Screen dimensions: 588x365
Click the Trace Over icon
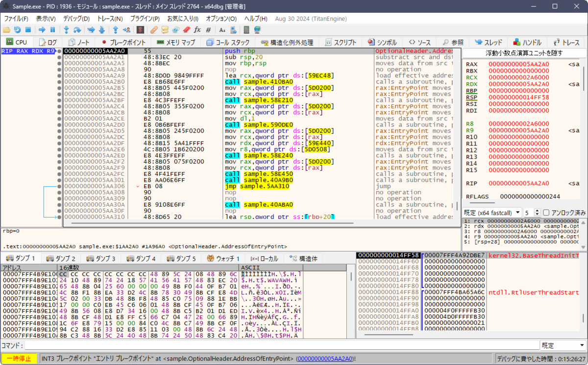tap(102, 30)
